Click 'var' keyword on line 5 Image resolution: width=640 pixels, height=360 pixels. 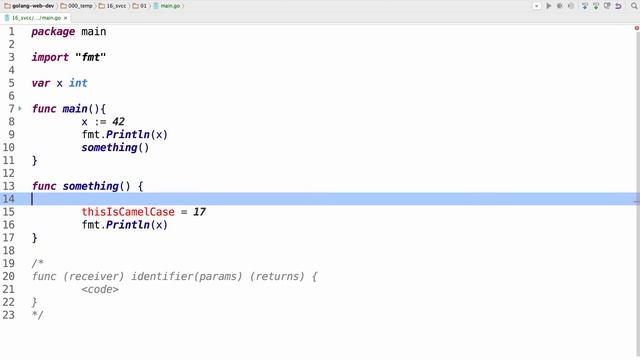(41, 83)
